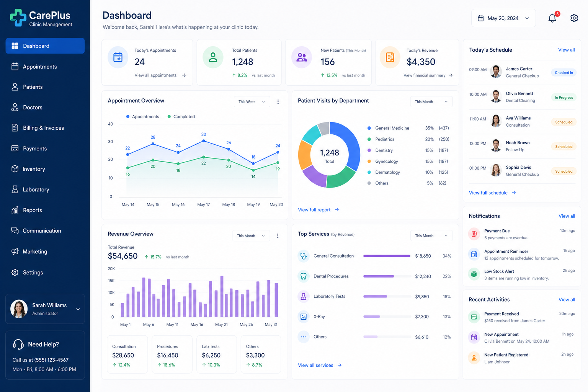Navigate to Marketing in sidebar
The image size is (588, 392).
45,252
